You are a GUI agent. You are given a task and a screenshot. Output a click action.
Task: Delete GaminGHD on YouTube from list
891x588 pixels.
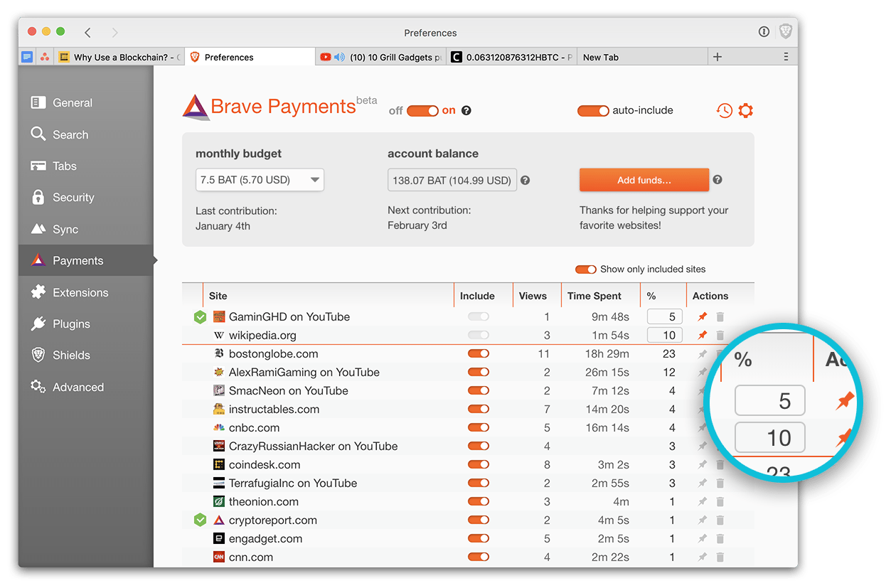(720, 316)
